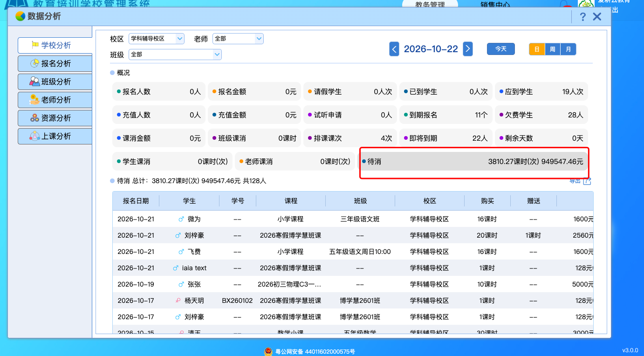This screenshot has height=356, width=644.
Task: Click the date 2026-10-22 display
Action: tap(431, 49)
